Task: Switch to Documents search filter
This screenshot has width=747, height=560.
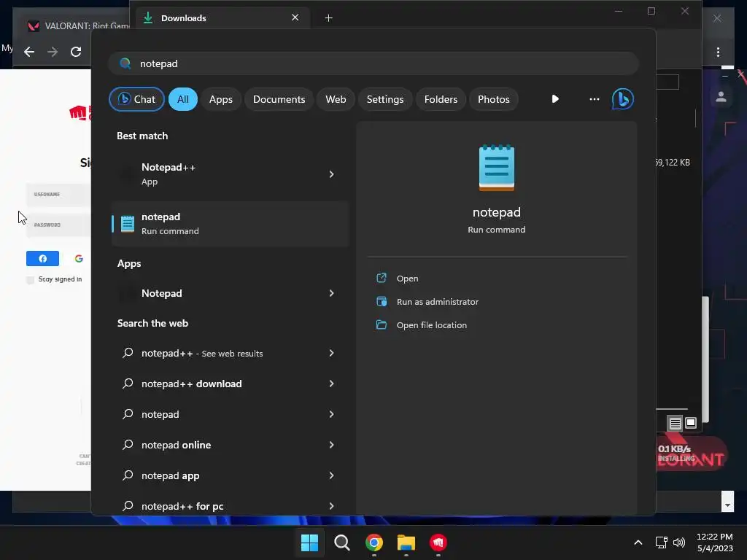Action: coord(279,99)
